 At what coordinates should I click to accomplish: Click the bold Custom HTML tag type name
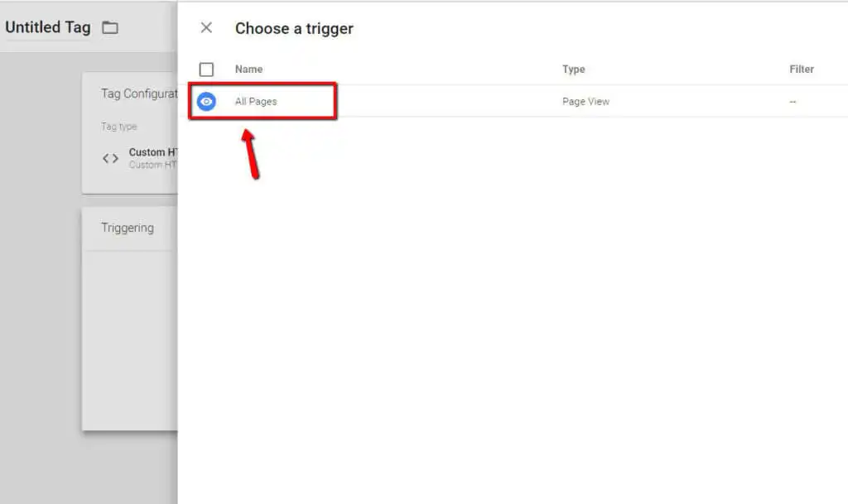153,152
